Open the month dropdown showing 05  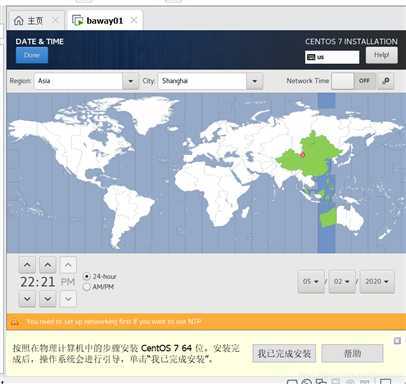click(311, 282)
